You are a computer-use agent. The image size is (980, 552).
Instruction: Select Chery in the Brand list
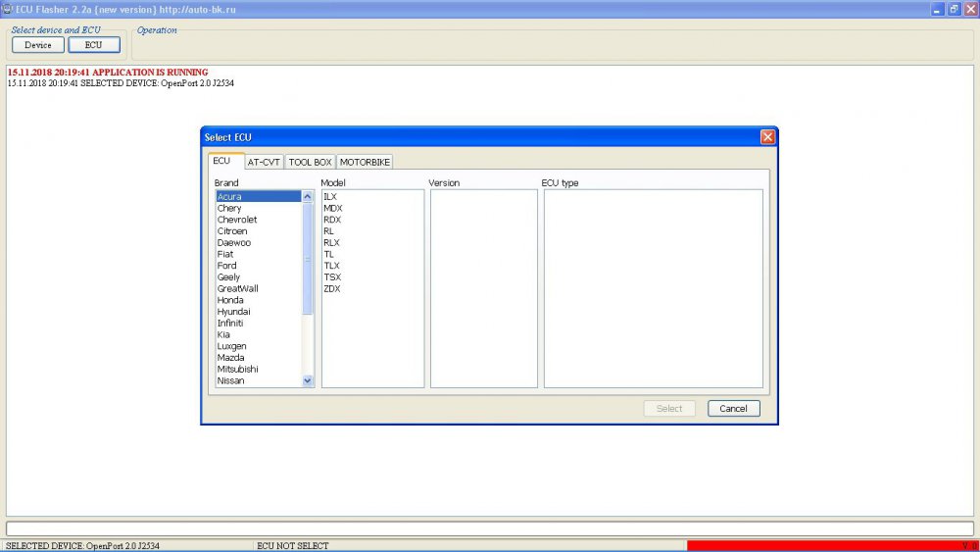tap(229, 209)
